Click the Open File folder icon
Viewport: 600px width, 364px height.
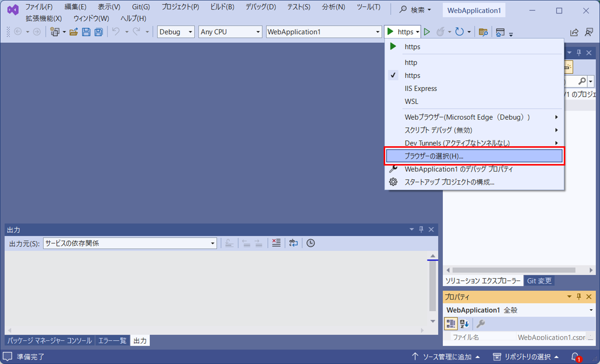[x=74, y=32]
